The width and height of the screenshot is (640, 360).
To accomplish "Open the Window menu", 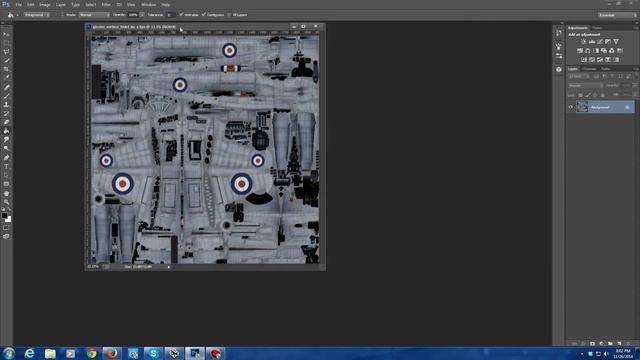I will click(148, 4).
